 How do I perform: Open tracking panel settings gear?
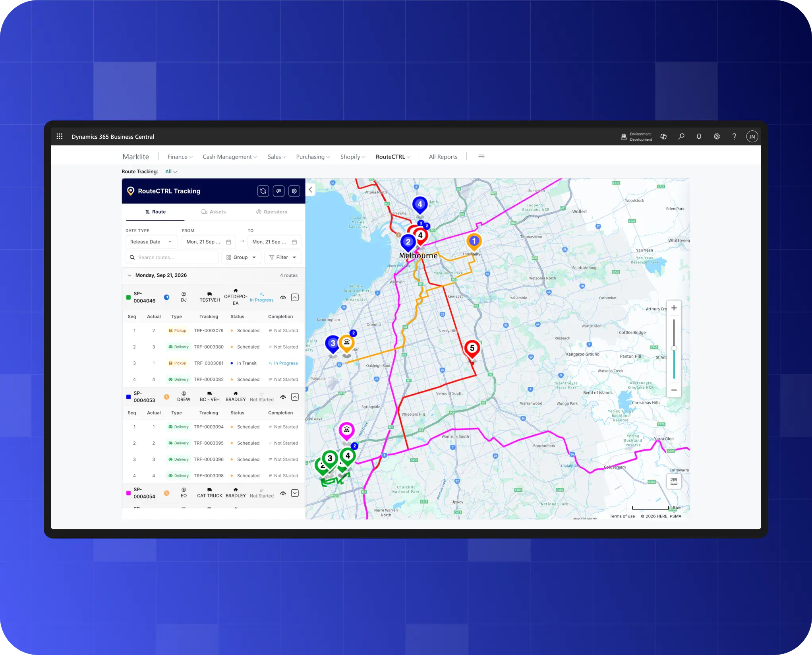coord(294,191)
